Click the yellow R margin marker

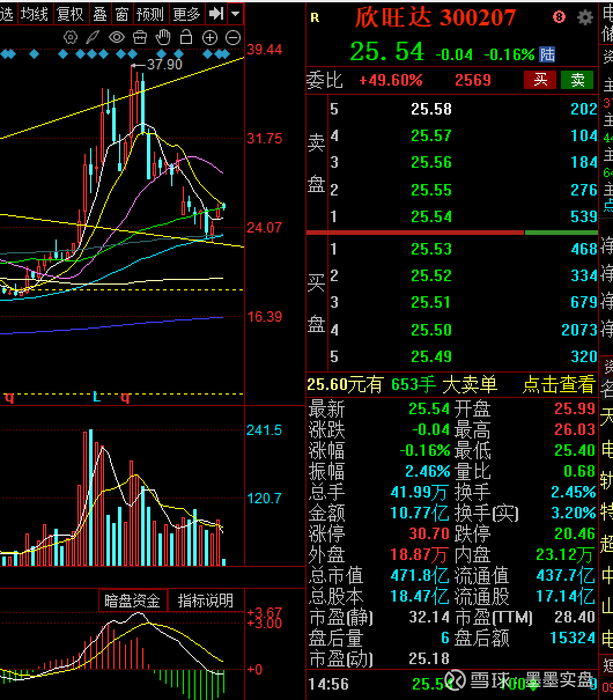pos(315,18)
